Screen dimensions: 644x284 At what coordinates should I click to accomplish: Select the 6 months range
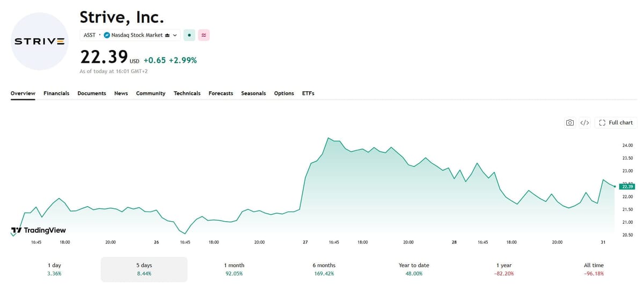point(324,269)
